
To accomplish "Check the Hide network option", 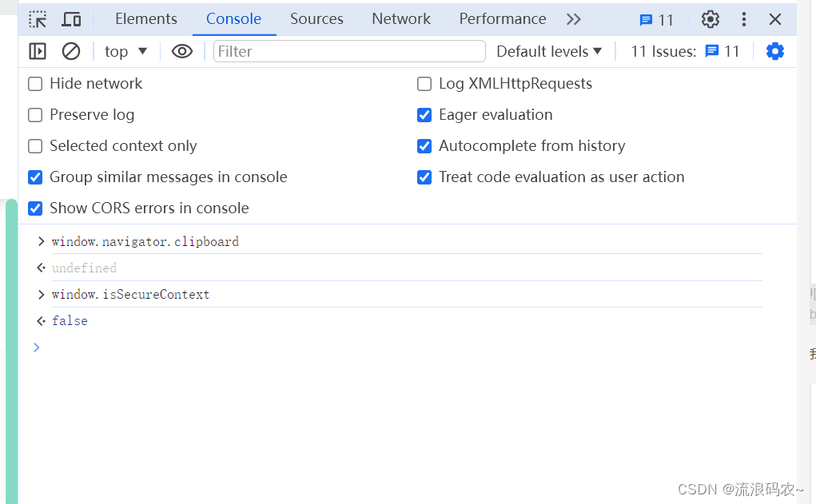I will [x=35, y=83].
